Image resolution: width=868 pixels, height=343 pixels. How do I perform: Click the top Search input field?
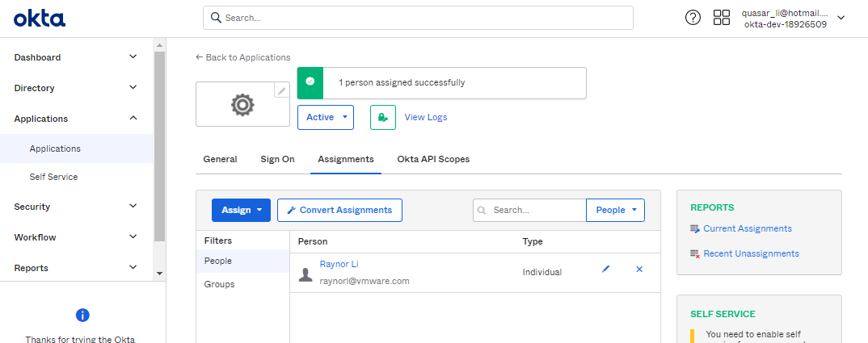tap(418, 18)
